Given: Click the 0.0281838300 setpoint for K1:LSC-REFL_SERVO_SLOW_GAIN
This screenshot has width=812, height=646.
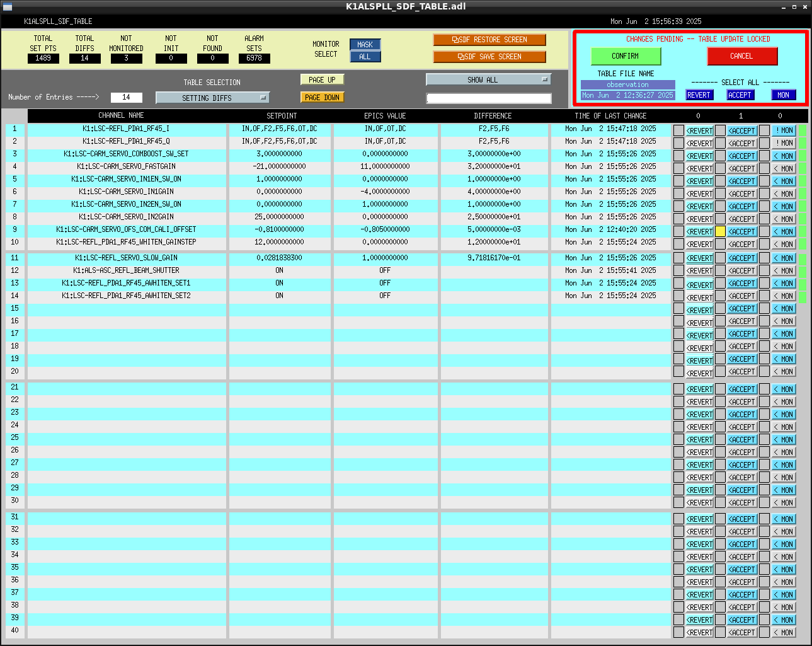Looking at the screenshot, I should pyautogui.click(x=279, y=258).
